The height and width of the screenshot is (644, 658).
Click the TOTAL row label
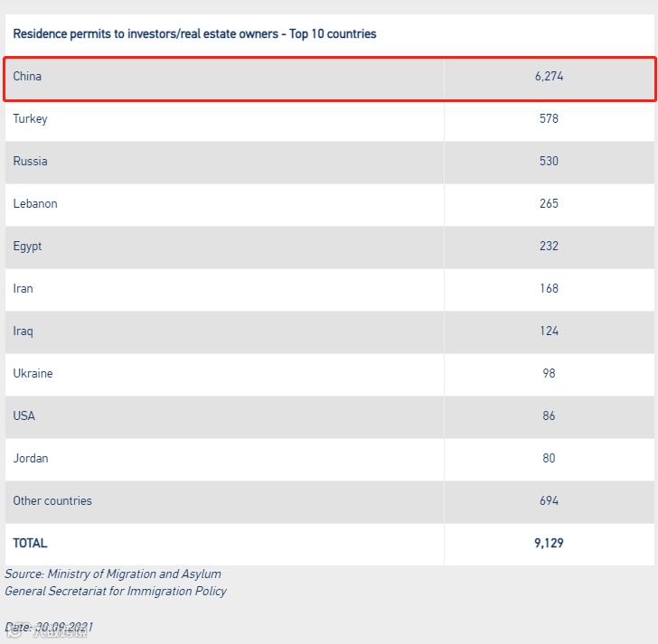click(x=30, y=544)
